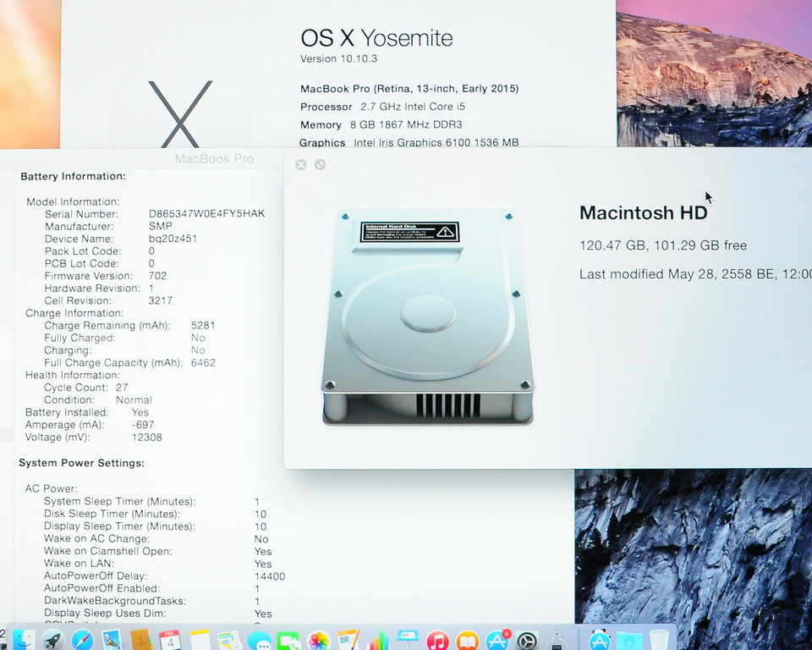The image size is (812, 650).
Task: Click cell revision value 3217
Action: (160, 300)
